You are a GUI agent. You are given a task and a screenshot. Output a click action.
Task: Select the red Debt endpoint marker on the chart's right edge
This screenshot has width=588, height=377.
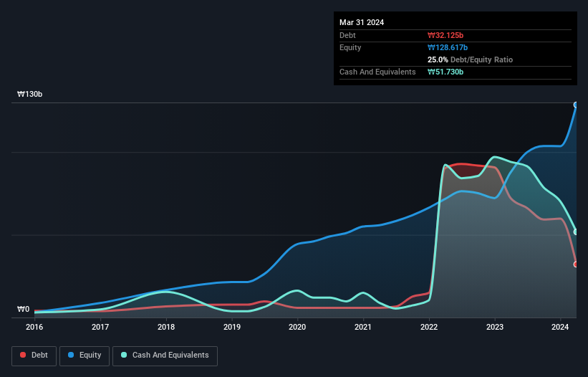pyautogui.click(x=576, y=264)
